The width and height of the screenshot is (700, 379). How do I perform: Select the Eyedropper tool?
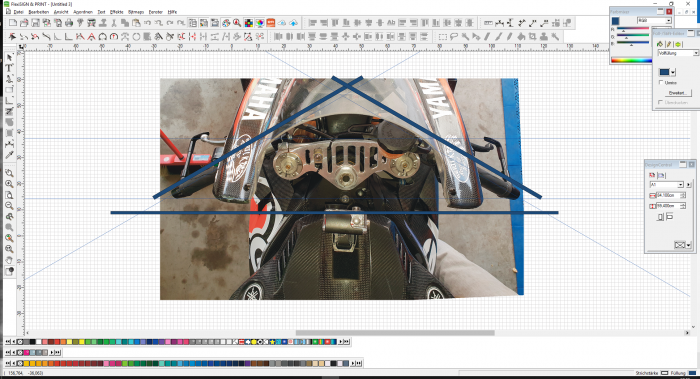9,155
